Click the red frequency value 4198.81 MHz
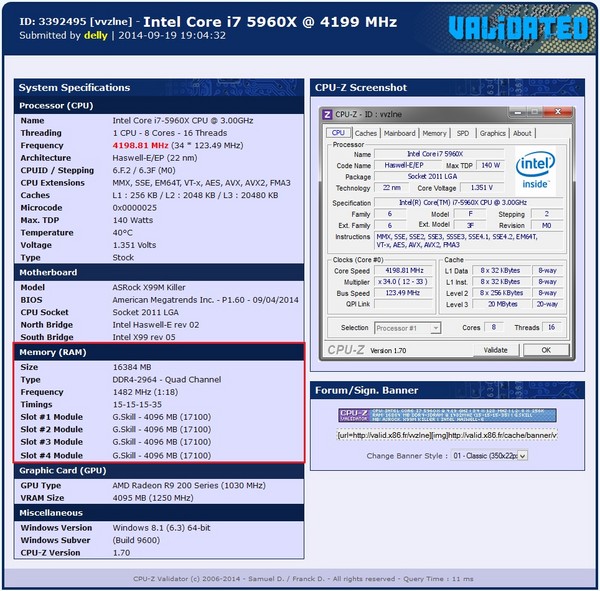 click(x=140, y=145)
